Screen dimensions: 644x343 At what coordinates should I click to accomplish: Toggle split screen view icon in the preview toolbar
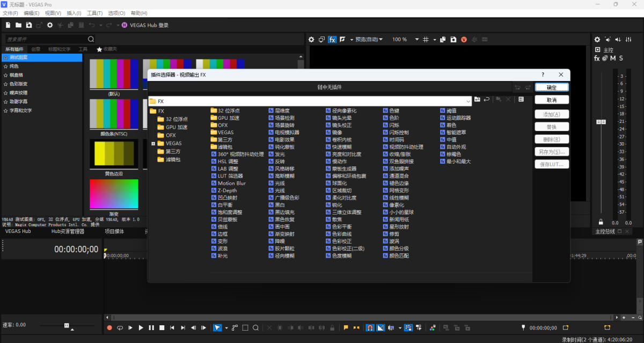[342, 39]
